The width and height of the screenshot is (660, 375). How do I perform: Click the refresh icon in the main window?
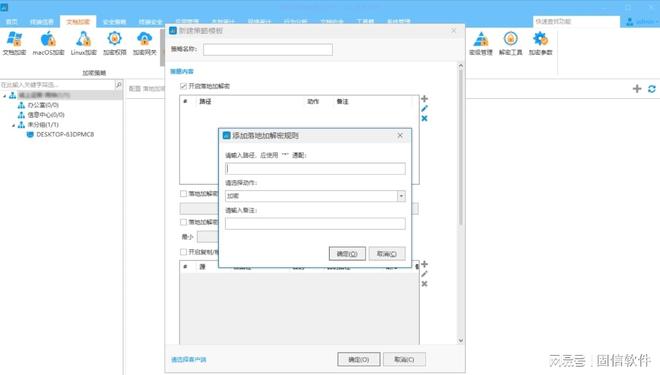(652, 88)
